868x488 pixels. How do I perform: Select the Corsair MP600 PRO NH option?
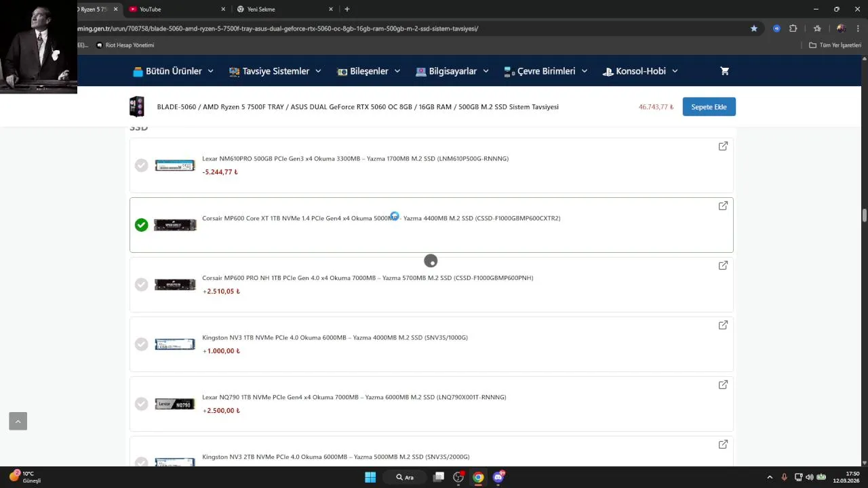(141, 285)
